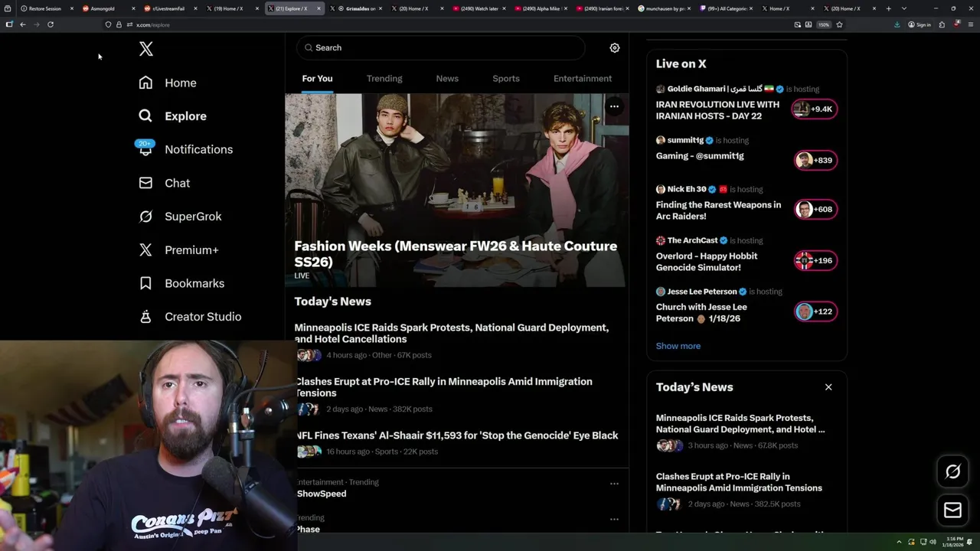Click Finding the Rarest Weapons in Arc Raiders

coord(718,210)
